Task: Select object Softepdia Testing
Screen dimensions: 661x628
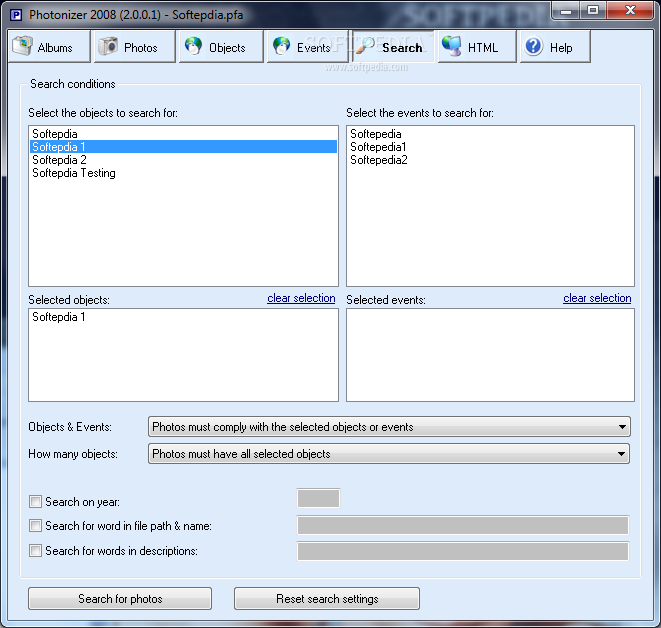Action: (x=184, y=173)
